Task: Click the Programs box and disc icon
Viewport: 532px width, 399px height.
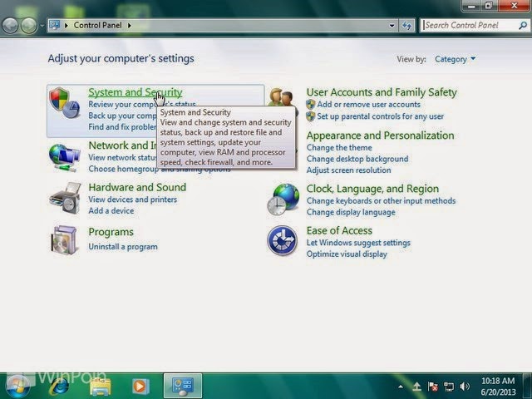Action: pos(64,240)
